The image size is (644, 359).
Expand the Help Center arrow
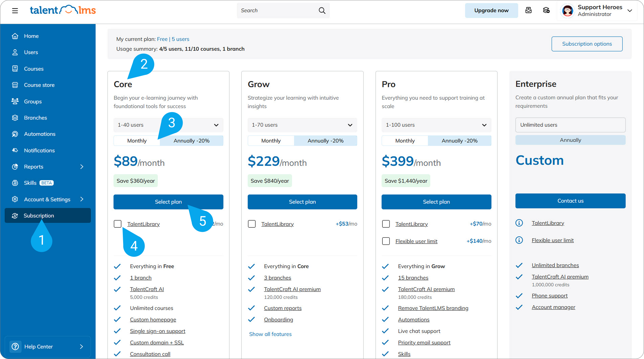[x=81, y=346]
